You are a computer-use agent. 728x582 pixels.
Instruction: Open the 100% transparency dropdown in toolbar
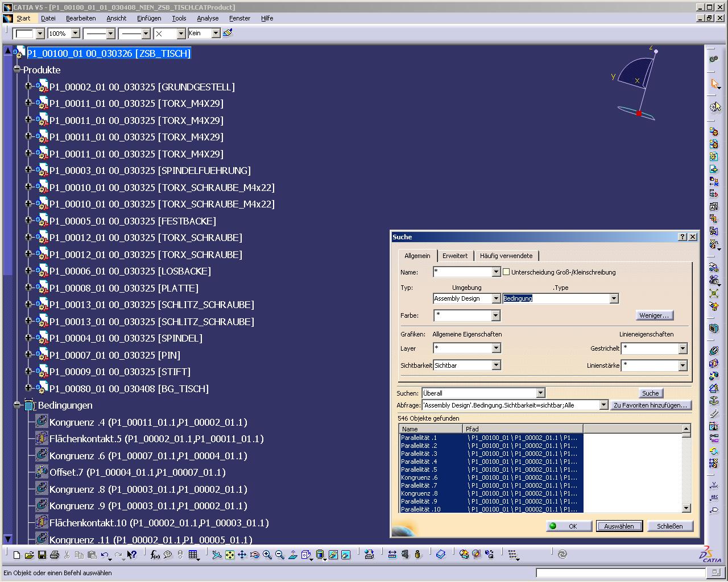(76, 34)
